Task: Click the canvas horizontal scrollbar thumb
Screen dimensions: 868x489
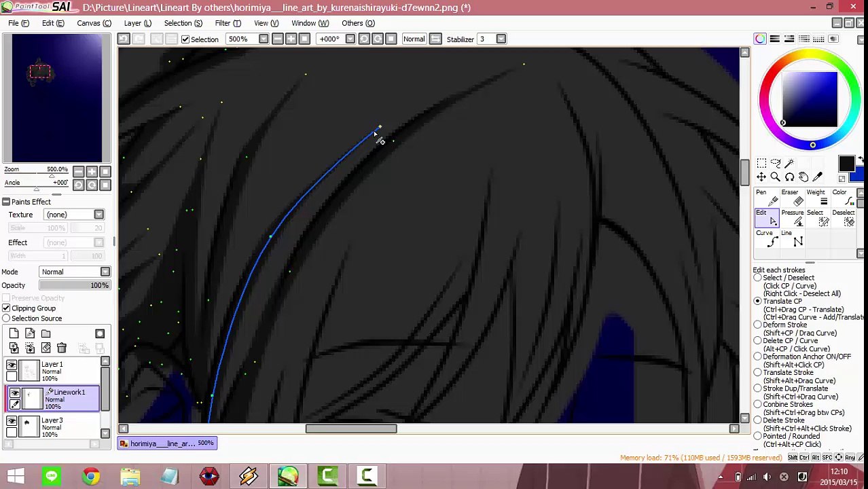Action: [x=351, y=429]
